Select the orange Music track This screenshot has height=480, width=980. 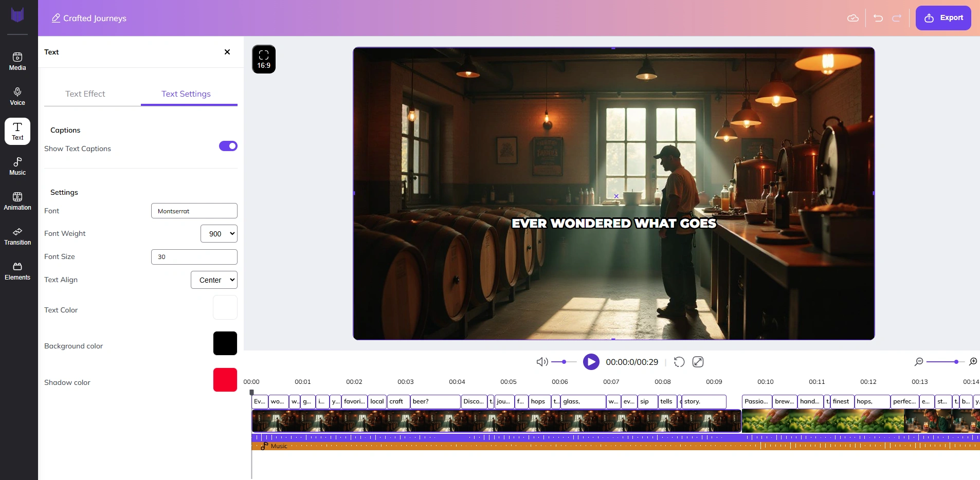(615, 446)
